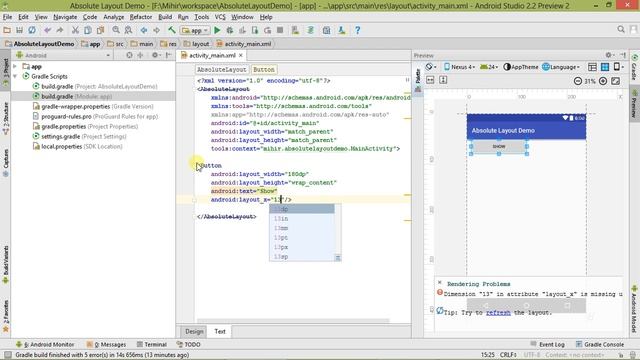Open the screen orientation dropdown in Preview
640x360 pixels.
pos(431,67)
